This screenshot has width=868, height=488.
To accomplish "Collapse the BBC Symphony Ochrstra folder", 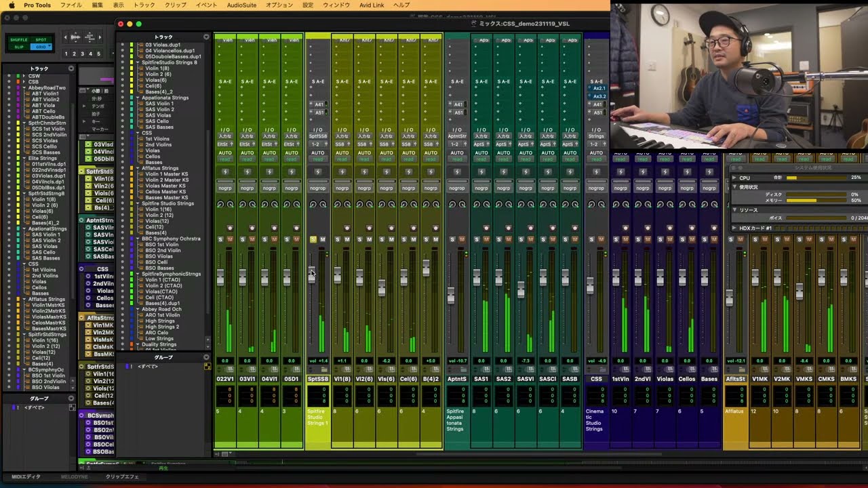I will click(138, 239).
